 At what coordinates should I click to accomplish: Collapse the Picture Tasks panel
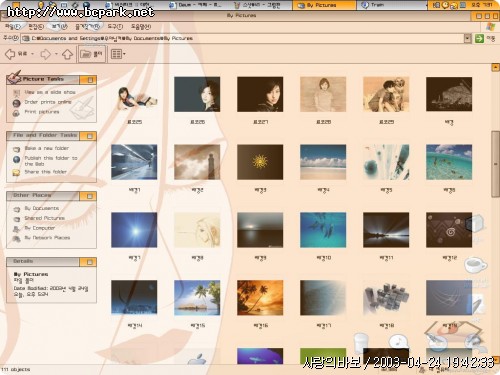pos(90,80)
